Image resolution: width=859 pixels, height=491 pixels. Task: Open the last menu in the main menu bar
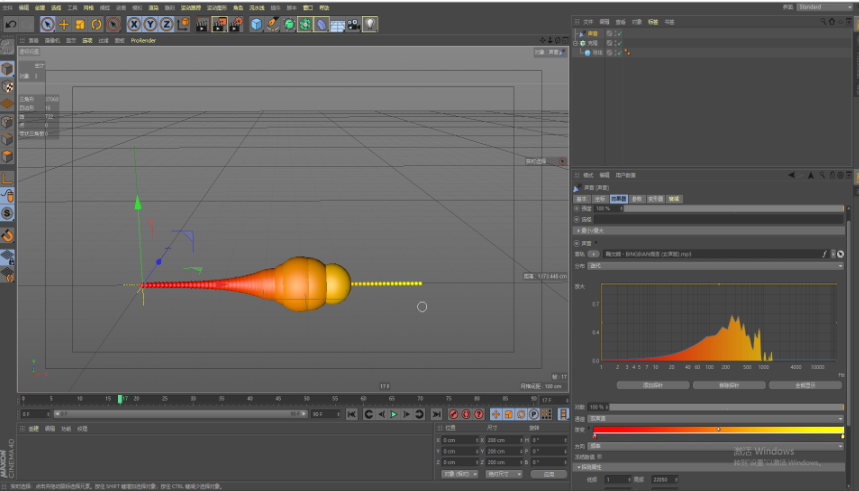pyautogui.click(x=324, y=8)
